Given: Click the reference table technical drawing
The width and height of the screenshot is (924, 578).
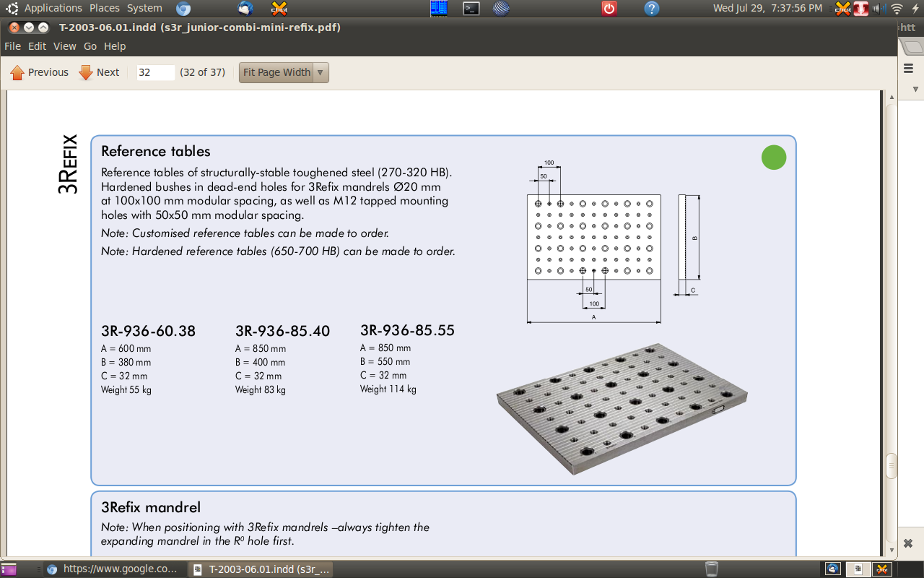Looking at the screenshot, I should [x=614, y=241].
